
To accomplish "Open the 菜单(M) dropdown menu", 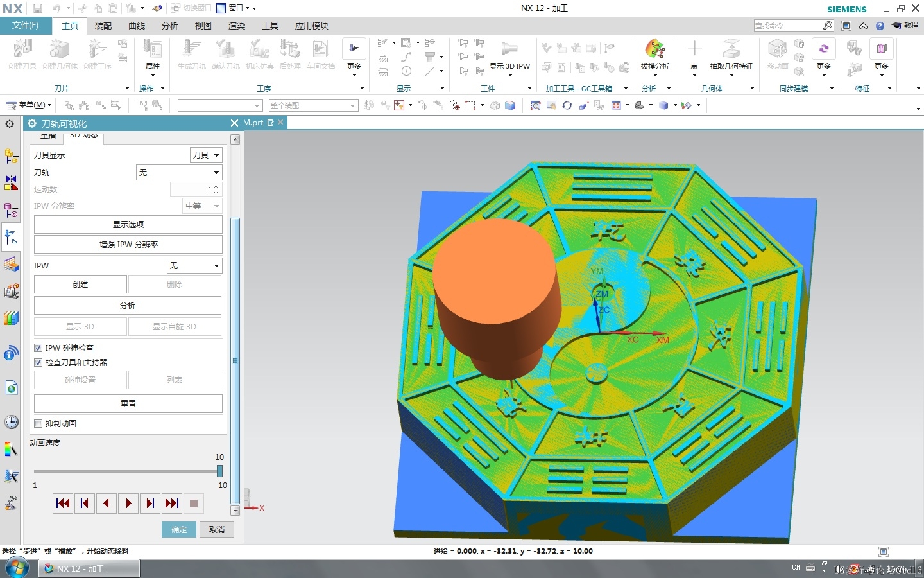I will click(29, 105).
